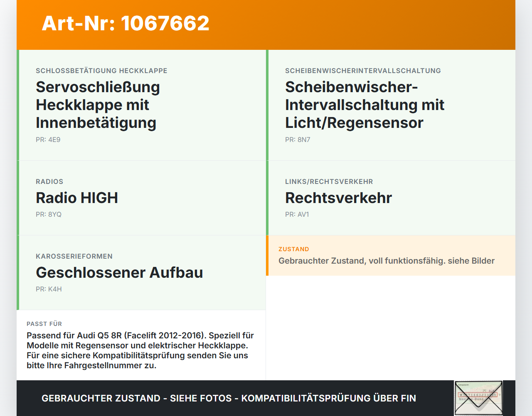Select the Scheibenwischer-Intervallschaltung mit Licht/Regensensor card
Screen dimensions: 532x416
pos(391,105)
